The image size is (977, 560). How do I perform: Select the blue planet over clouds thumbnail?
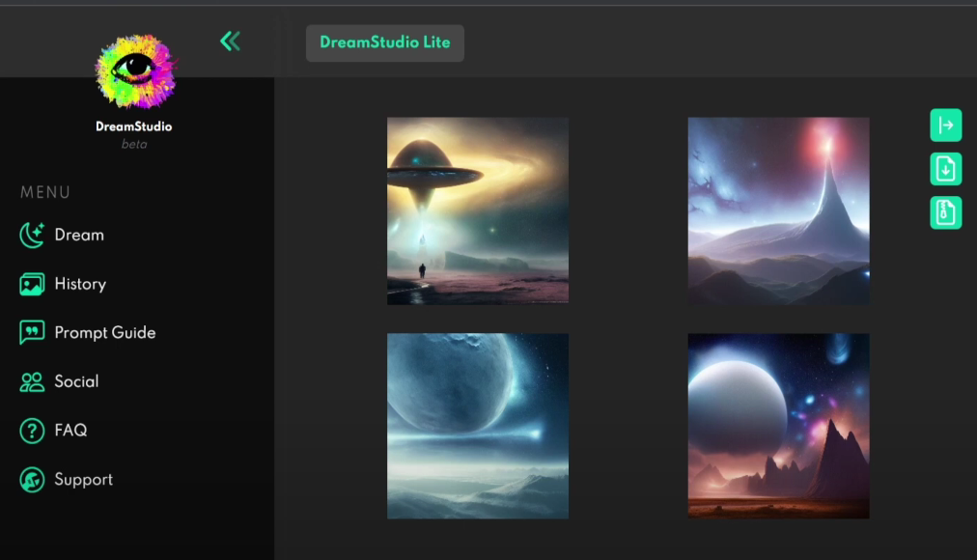(x=478, y=426)
